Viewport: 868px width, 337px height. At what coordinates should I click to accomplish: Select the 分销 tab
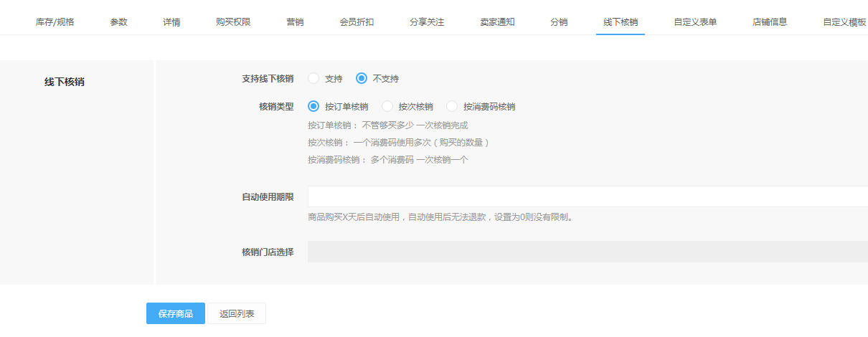click(x=559, y=22)
